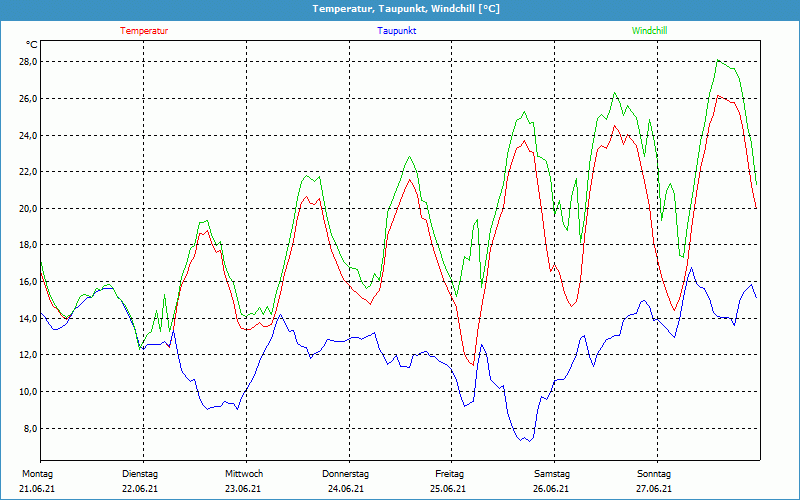The height and width of the screenshot is (500, 800).
Task: Click the date '21.06.21'
Action: [37, 489]
